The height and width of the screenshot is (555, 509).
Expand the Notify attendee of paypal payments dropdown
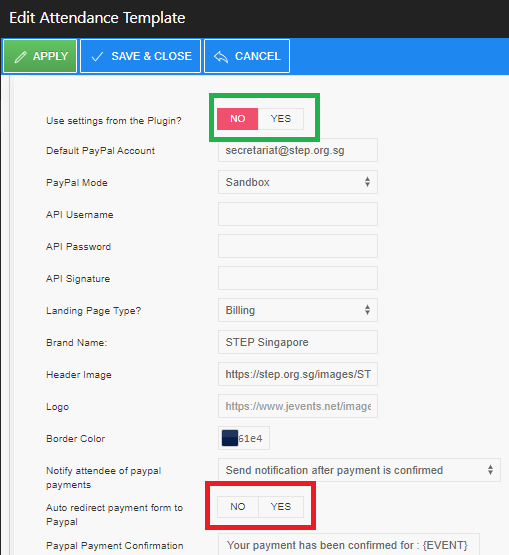359,470
